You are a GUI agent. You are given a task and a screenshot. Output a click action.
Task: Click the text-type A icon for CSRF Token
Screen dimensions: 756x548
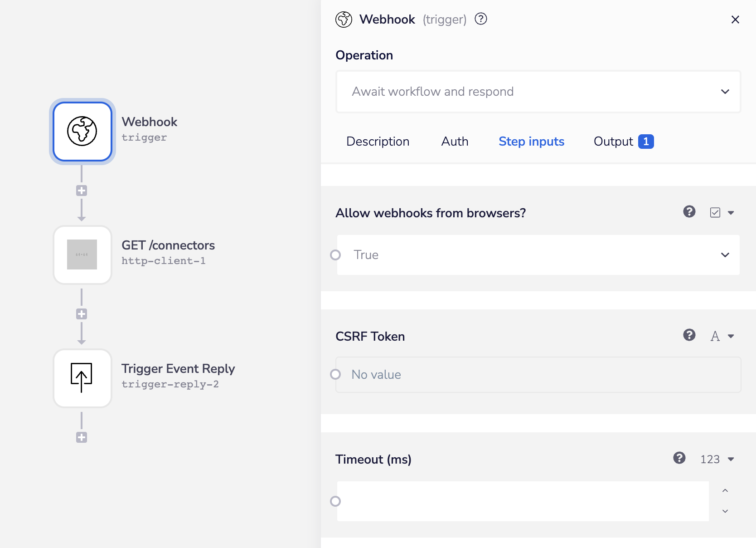point(715,336)
